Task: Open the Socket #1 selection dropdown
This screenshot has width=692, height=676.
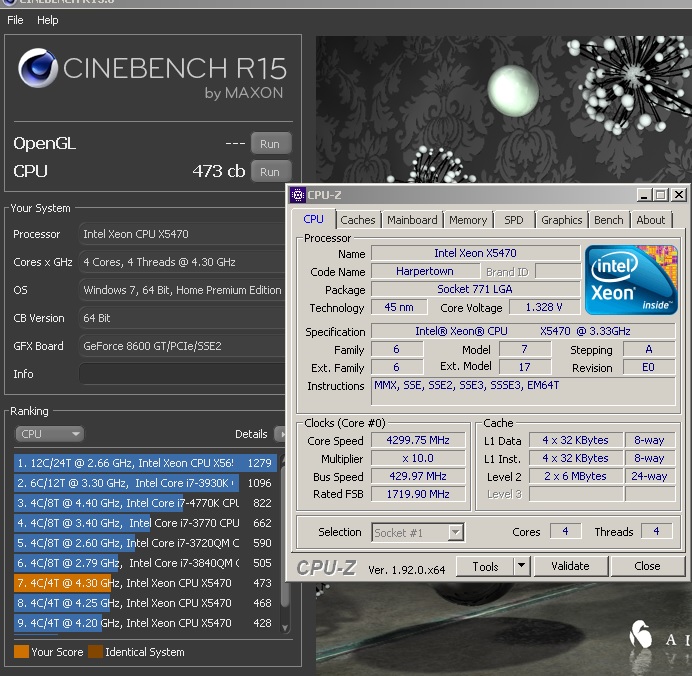Action: click(417, 533)
